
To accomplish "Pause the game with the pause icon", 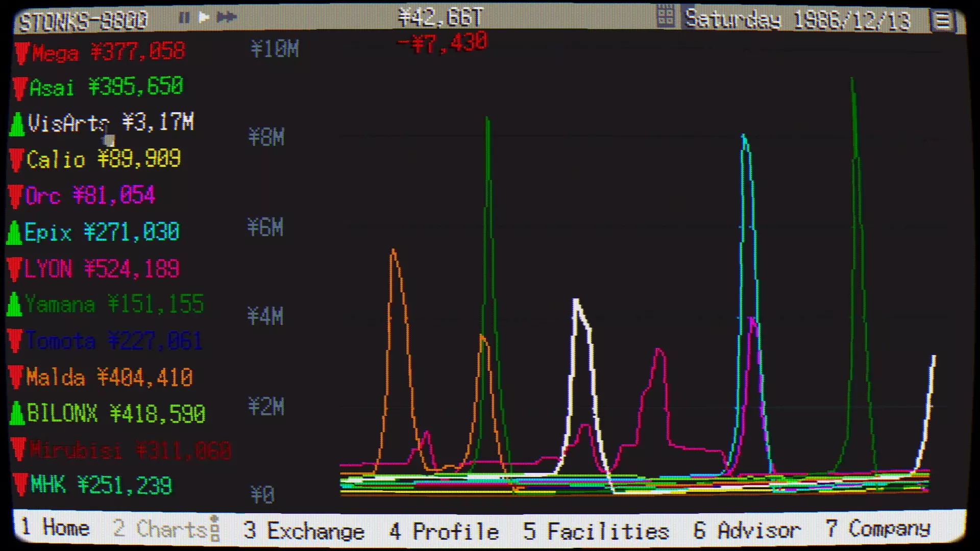I will pyautogui.click(x=184, y=18).
